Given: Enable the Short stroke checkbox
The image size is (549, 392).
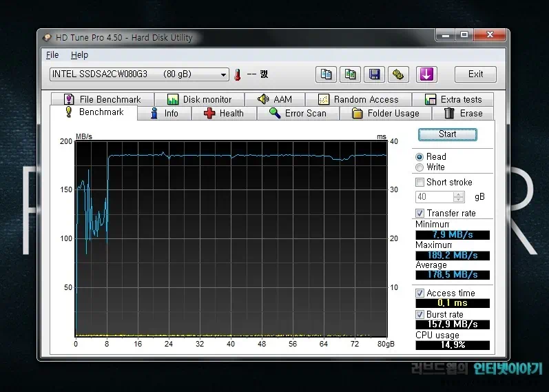Looking at the screenshot, I should [x=419, y=183].
